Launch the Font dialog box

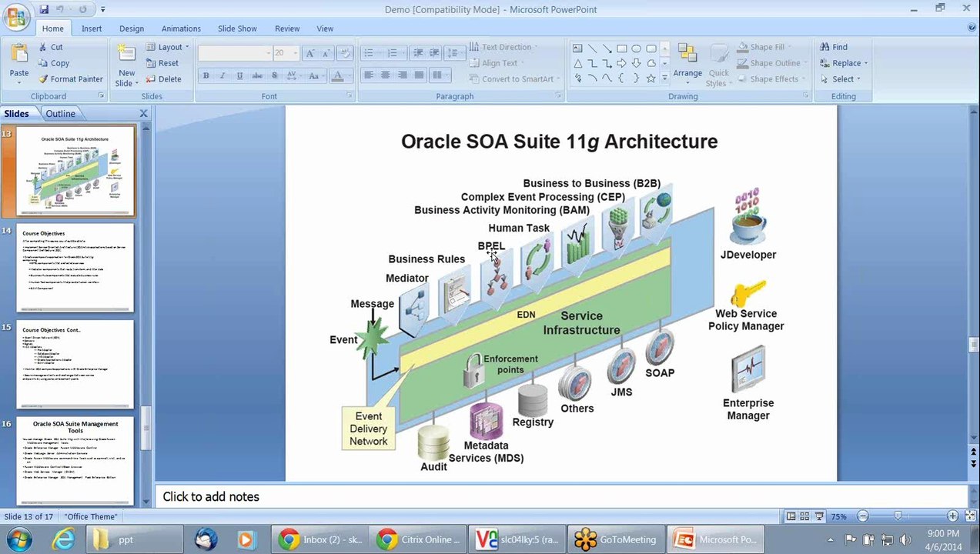[x=349, y=96]
